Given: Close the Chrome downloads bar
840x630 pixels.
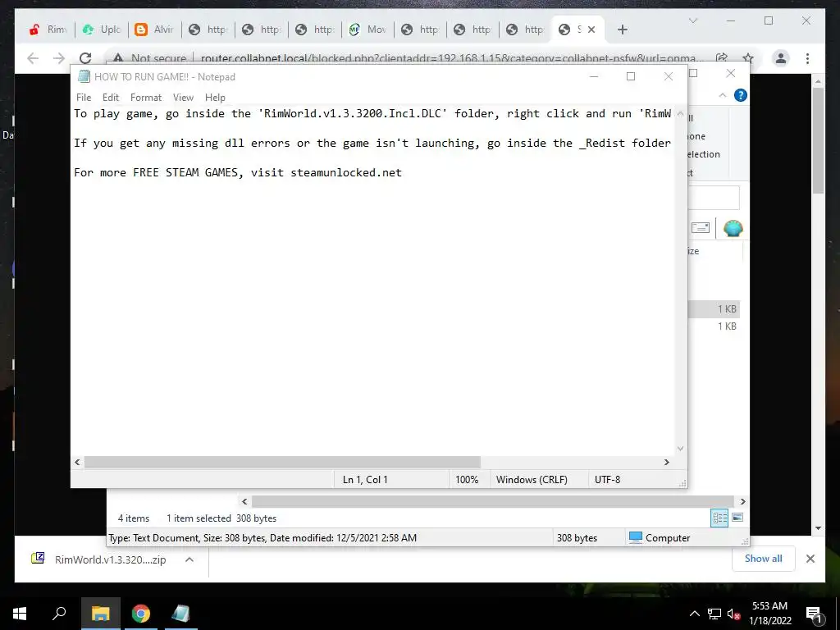Looking at the screenshot, I should (x=810, y=559).
